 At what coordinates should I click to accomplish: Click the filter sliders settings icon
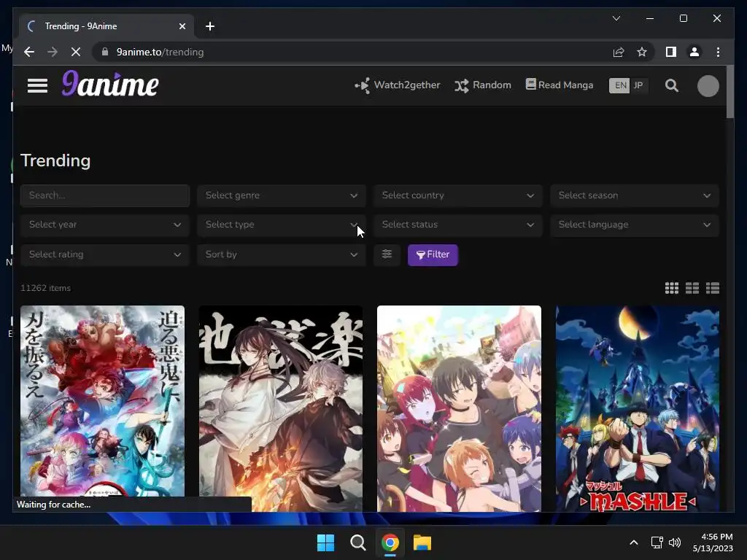387,254
